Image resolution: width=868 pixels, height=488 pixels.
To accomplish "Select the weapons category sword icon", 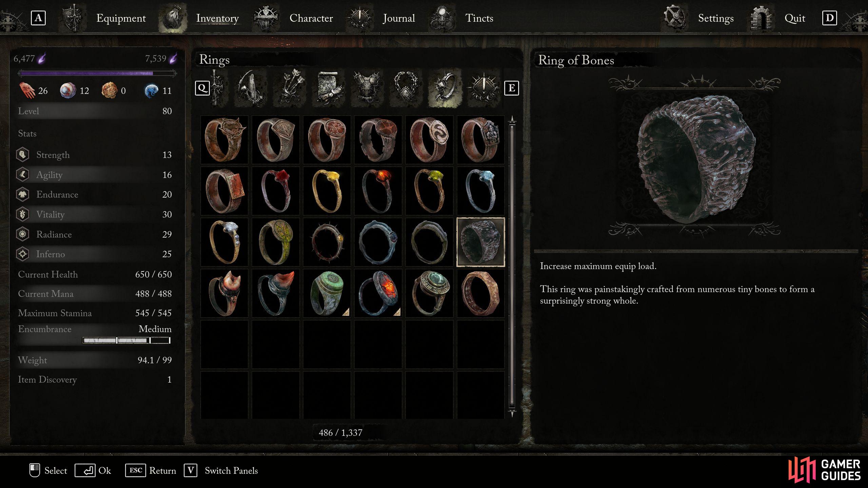I will (x=217, y=88).
